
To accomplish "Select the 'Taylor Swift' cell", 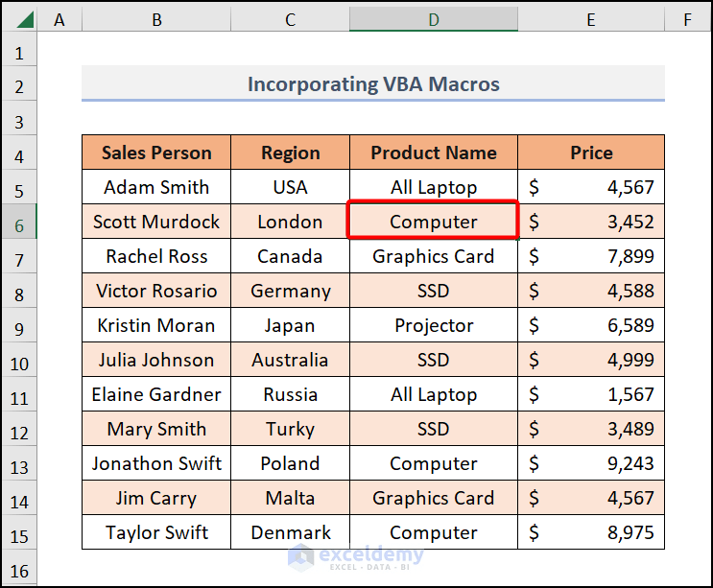I will click(x=156, y=532).
